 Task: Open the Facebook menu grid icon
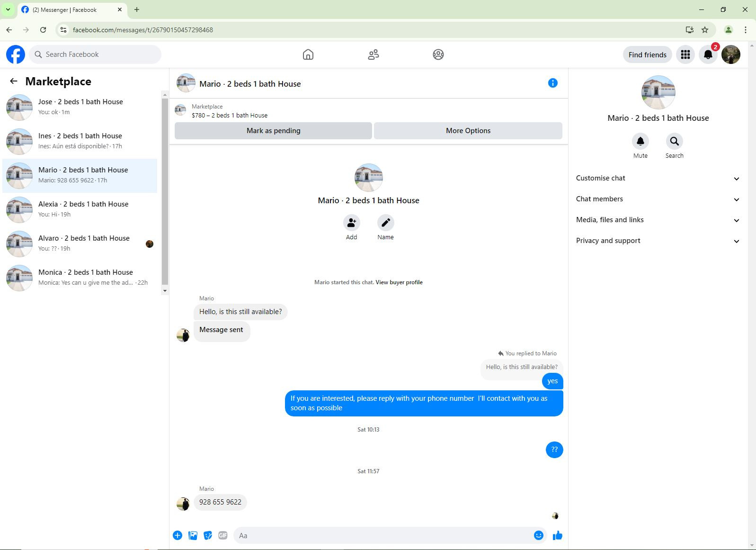(x=685, y=54)
